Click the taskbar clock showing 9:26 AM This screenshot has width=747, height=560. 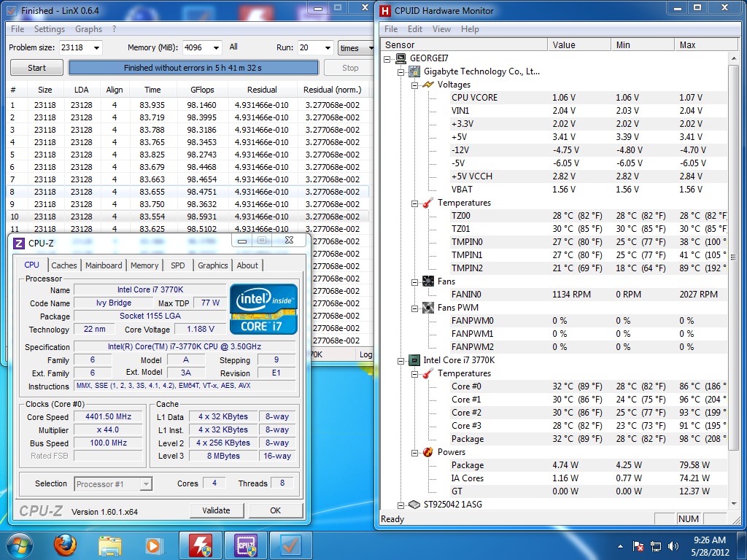click(710, 545)
